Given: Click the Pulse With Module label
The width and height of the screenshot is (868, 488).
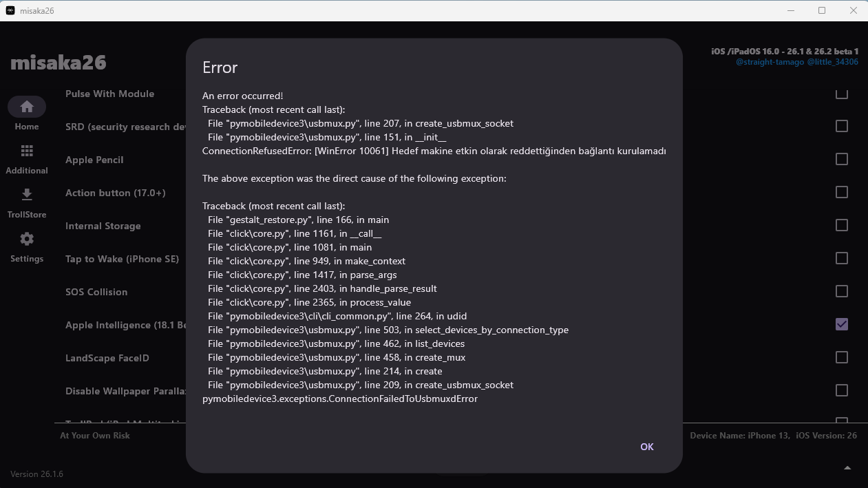Looking at the screenshot, I should pyautogui.click(x=109, y=94).
